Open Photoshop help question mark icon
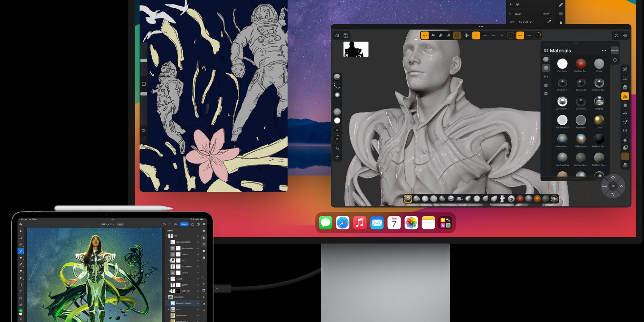Image resolution: width=644 pixels, height=322 pixels. 198,224
